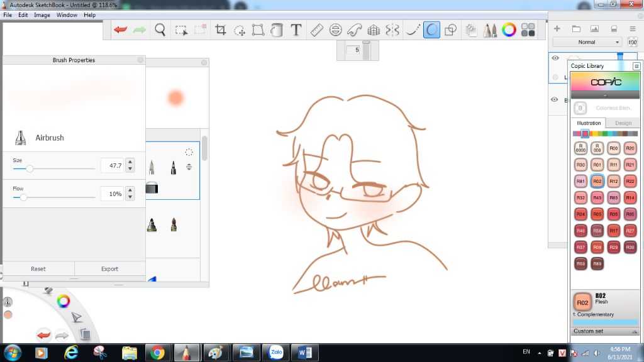Screen dimensions: 644x362
Task: Decrease Flow with down stepper arrow
Action: [x=130, y=197]
